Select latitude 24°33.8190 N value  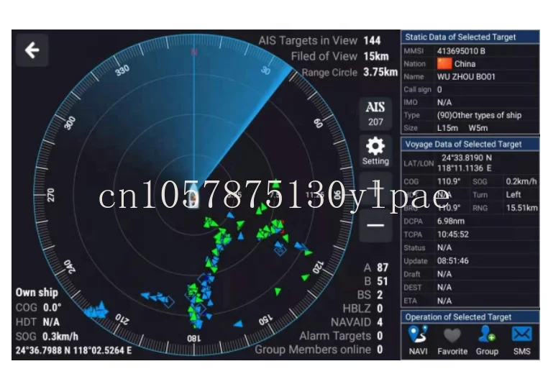[x=467, y=158]
